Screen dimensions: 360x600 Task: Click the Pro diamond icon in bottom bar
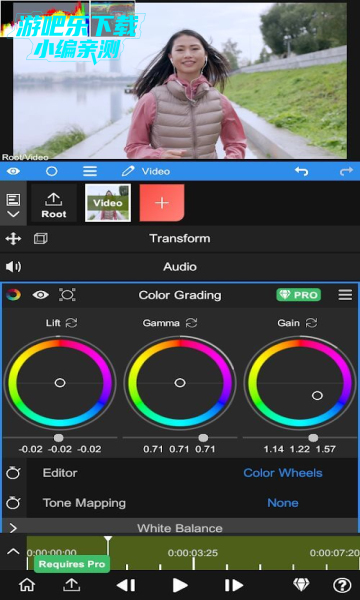301,585
